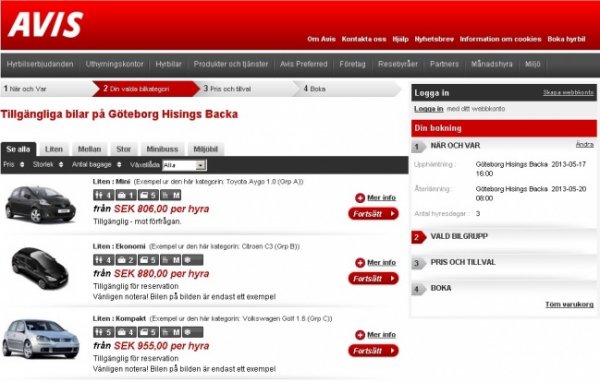
Task: Switch to the Stor tab
Action: tap(124, 149)
